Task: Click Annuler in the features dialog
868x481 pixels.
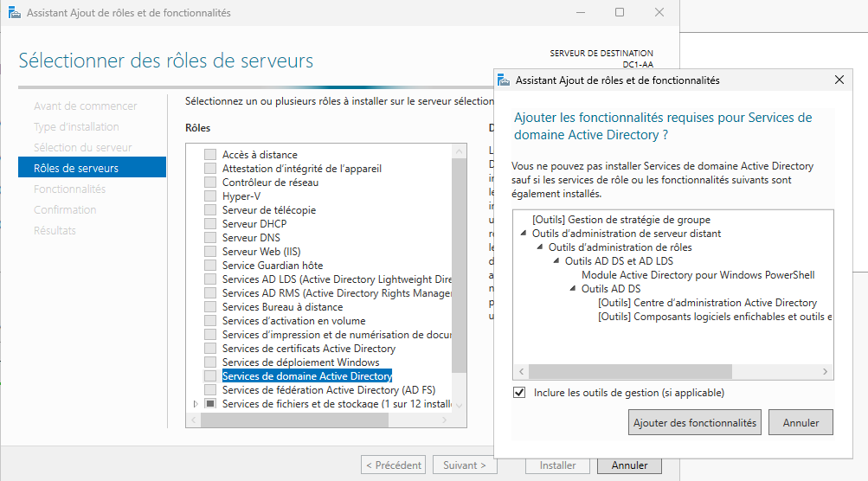Action: pos(800,422)
